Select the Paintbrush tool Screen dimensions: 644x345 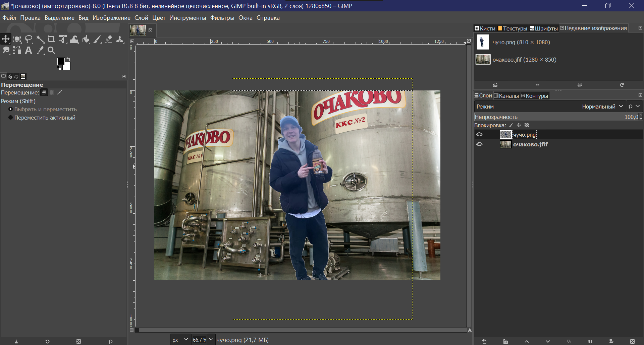coord(97,39)
